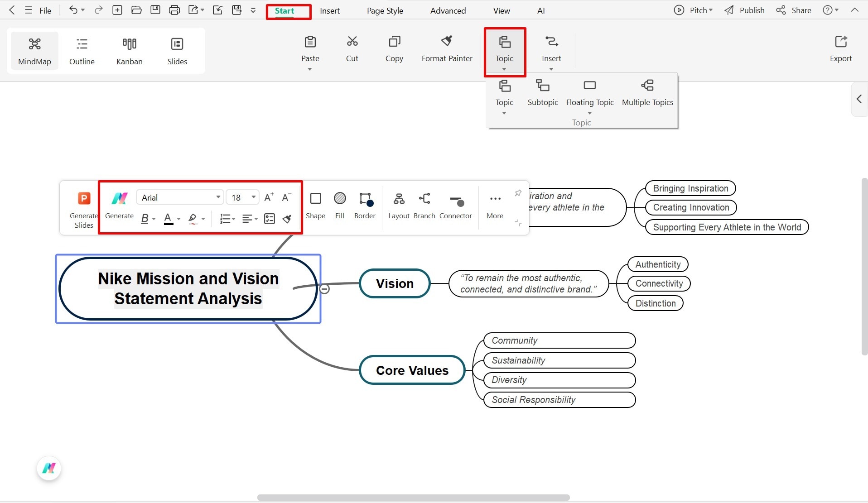The image size is (868, 503).
Task: Click the format brush in the floating toolbar
Action: pyautogui.click(x=287, y=219)
